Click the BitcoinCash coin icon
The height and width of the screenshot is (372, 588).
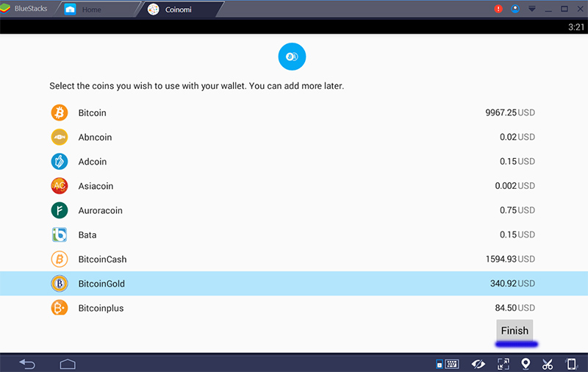pyautogui.click(x=60, y=259)
